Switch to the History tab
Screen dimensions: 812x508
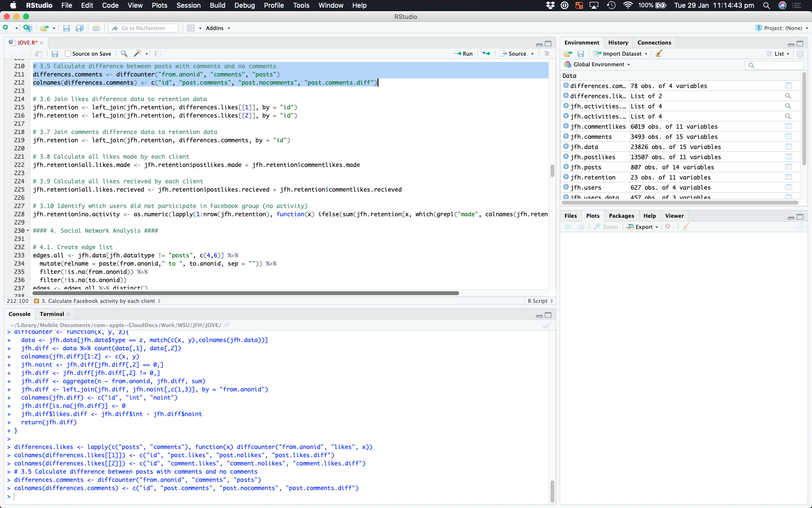618,43
